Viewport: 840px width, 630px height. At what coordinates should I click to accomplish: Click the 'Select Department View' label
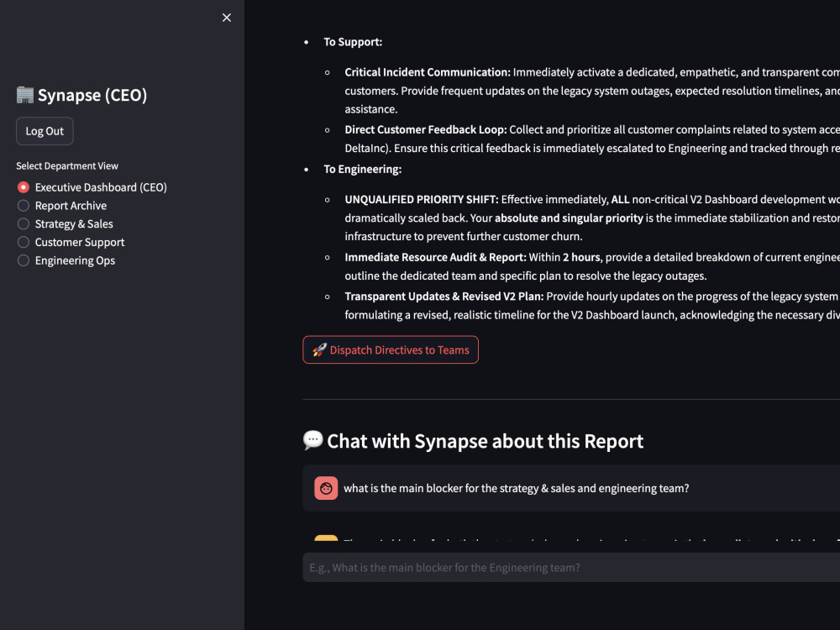click(67, 166)
